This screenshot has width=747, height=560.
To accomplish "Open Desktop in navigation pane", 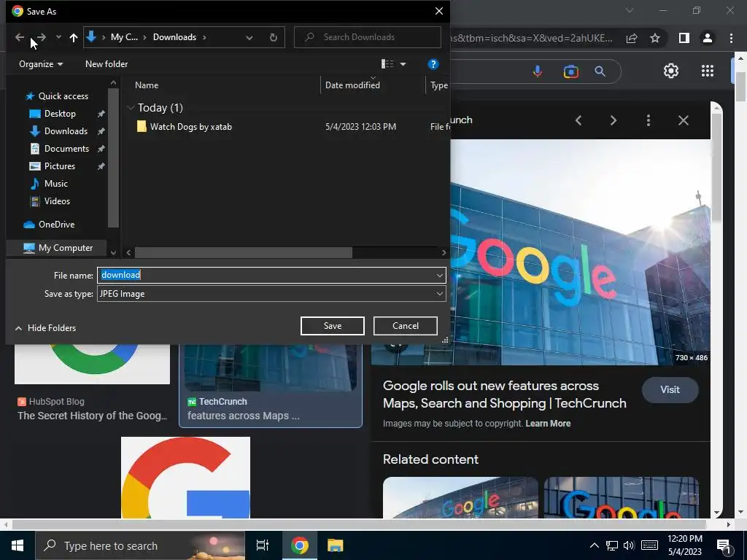I will coord(60,114).
